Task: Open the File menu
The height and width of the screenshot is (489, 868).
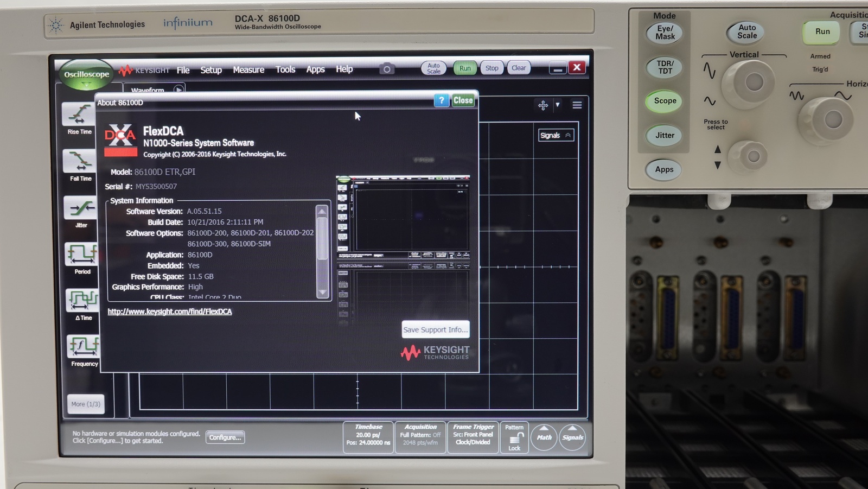Action: click(183, 70)
